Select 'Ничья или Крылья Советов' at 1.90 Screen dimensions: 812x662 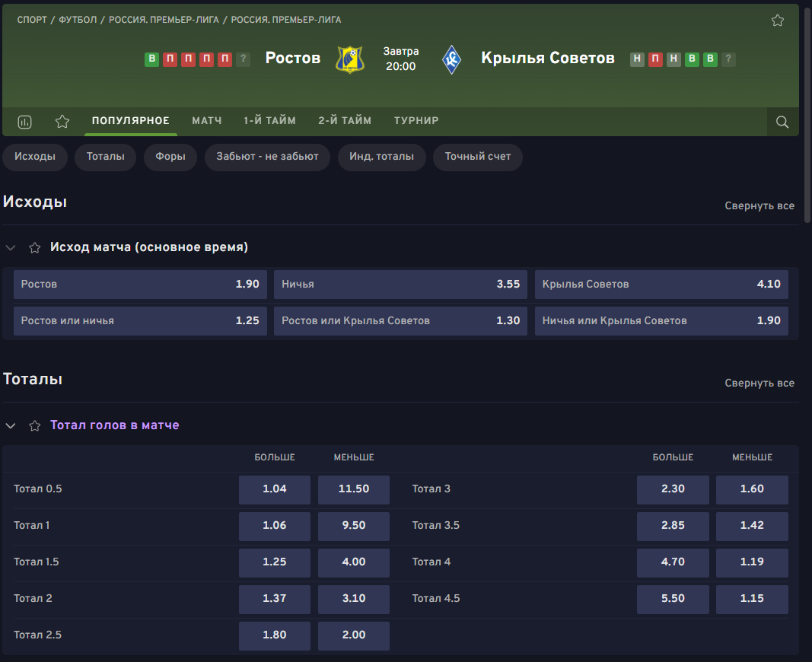pyautogui.click(x=661, y=321)
